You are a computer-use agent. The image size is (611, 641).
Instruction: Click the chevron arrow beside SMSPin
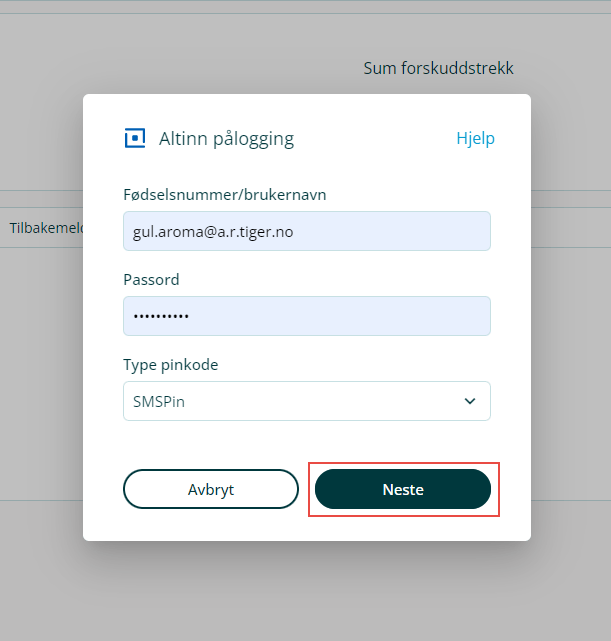point(470,401)
